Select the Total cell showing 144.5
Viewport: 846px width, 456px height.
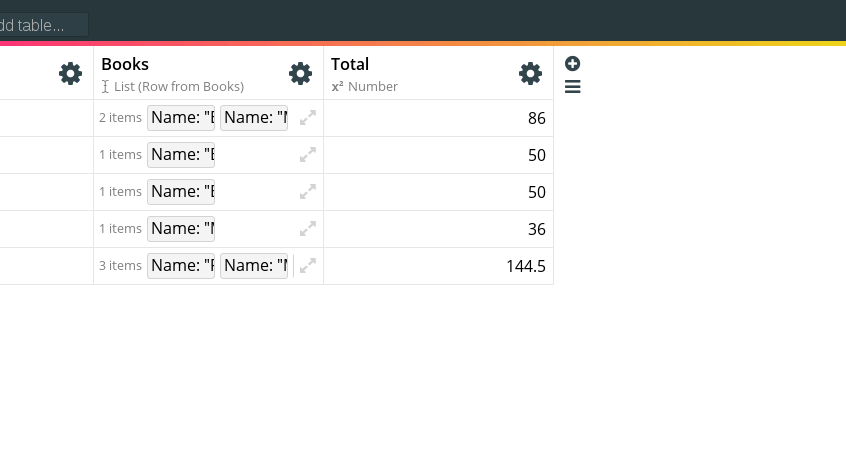coord(439,266)
